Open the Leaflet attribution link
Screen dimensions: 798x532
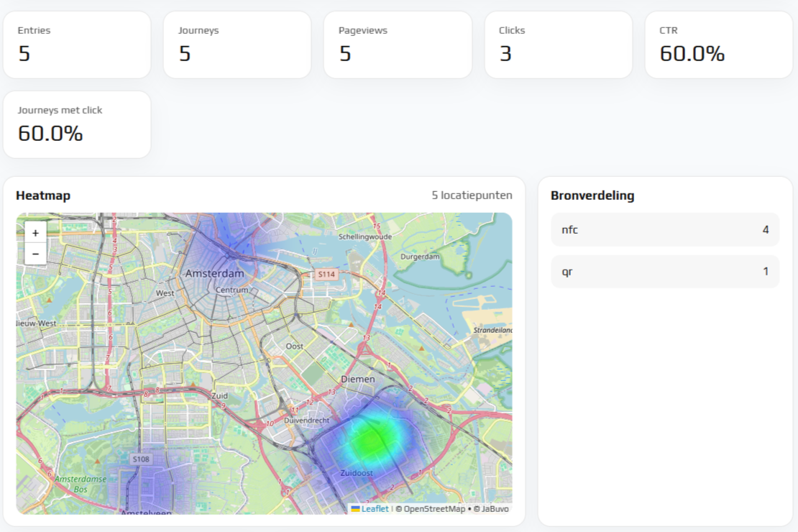[370, 508]
